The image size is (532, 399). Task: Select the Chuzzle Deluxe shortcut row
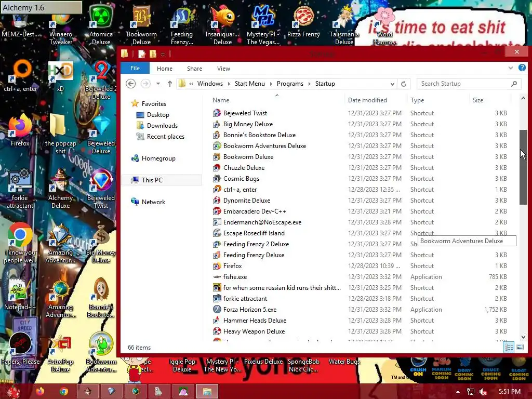click(x=360, y=168)
